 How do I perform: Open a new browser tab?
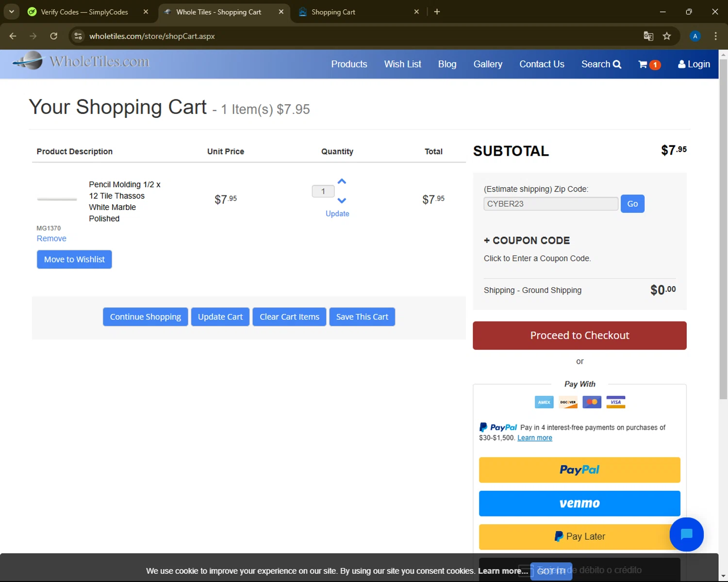tap(437, 12)
